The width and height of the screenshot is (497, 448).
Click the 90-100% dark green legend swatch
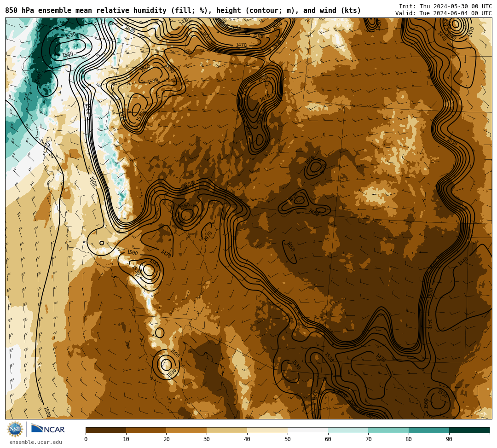tap(469, 430)
